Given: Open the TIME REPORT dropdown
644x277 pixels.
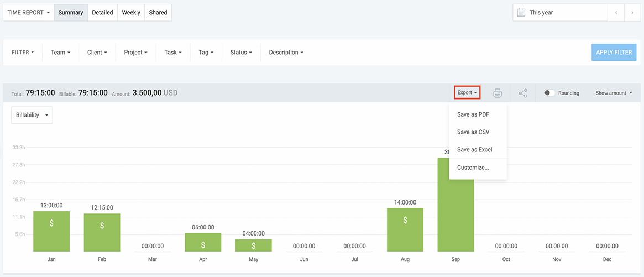Looking at the screenshot, I should pyautogui.click(x=29, y=12).
